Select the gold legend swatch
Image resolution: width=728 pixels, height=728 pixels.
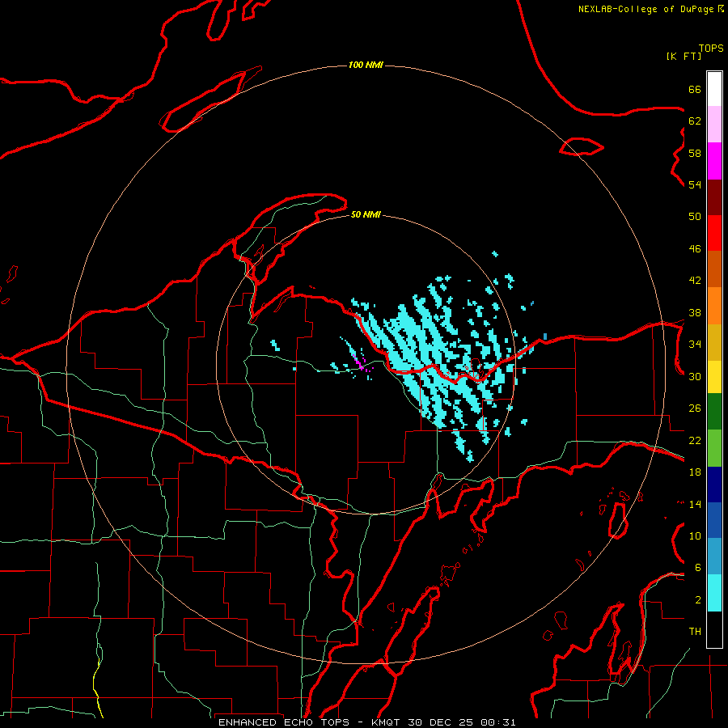coord(714,342)
